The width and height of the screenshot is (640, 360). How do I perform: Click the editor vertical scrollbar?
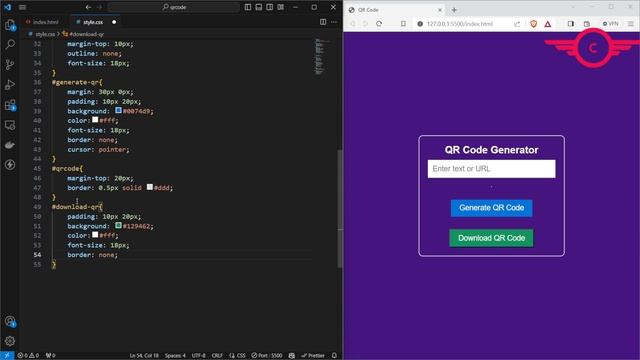340,208
